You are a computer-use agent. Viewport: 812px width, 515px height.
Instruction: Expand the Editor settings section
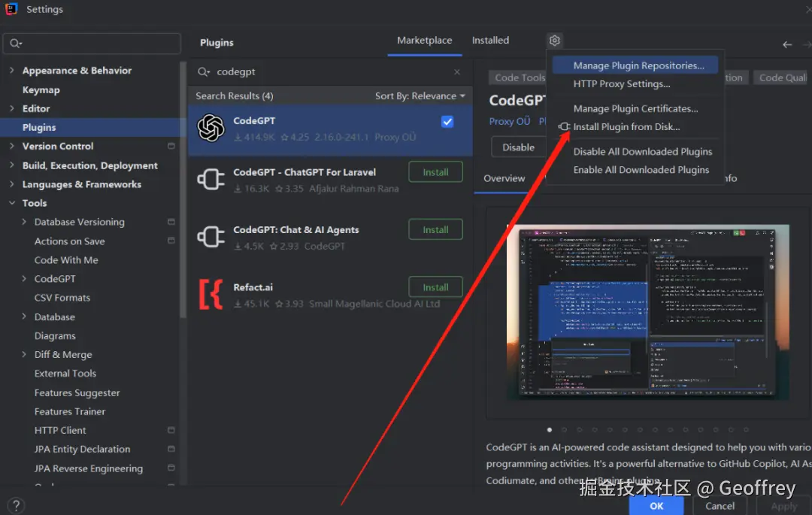point(11,108)
